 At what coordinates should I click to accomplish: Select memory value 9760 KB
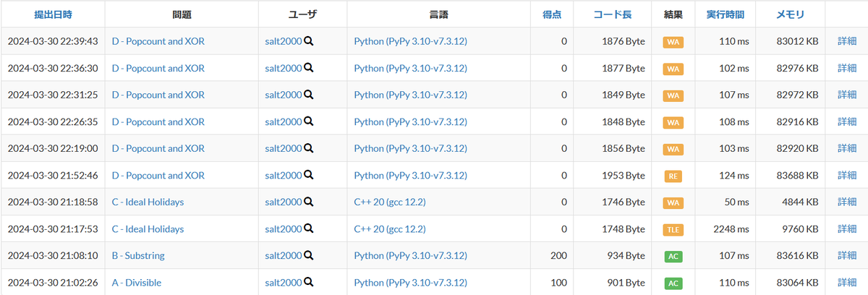[x=799, y=228]
